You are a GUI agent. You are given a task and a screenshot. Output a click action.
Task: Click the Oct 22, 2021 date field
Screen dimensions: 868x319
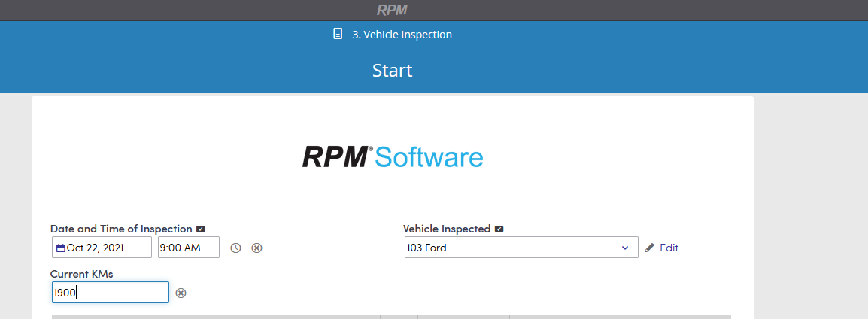102,248
